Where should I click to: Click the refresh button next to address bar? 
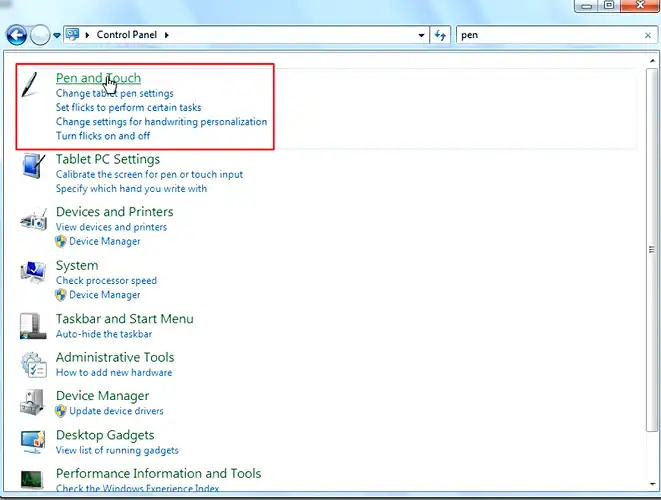(x=440, y=35)
